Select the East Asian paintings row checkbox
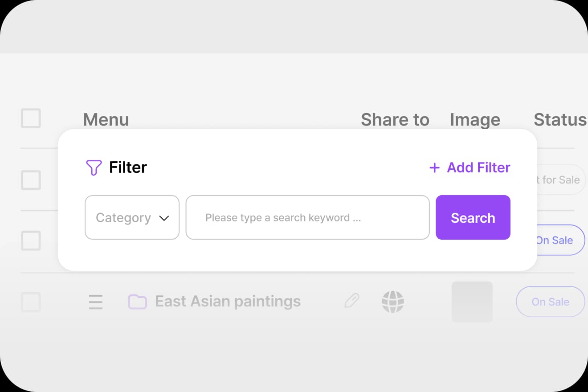The width and height of the screenshot is (588, 392). point(31,302)
